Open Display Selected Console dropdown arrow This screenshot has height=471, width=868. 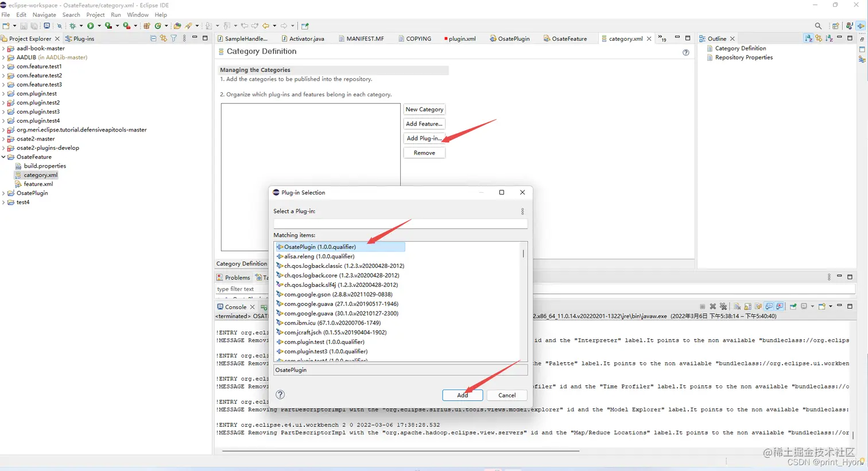812,307
